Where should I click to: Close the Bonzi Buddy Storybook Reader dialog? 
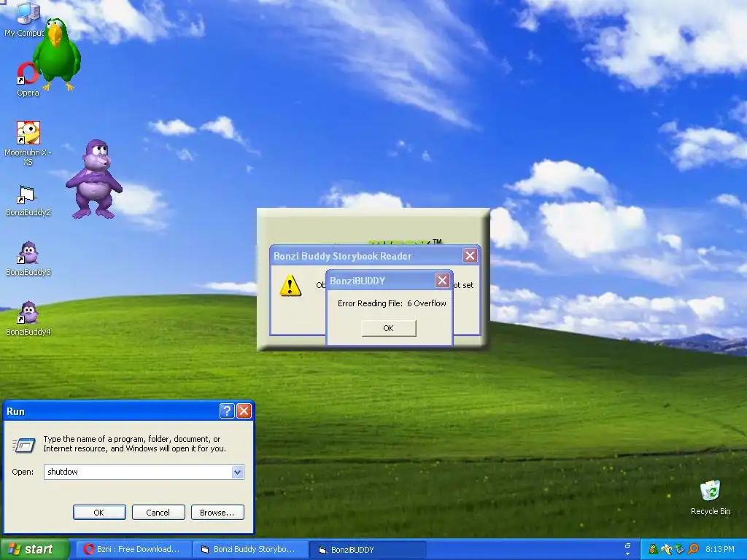click(x=471, y=256)
